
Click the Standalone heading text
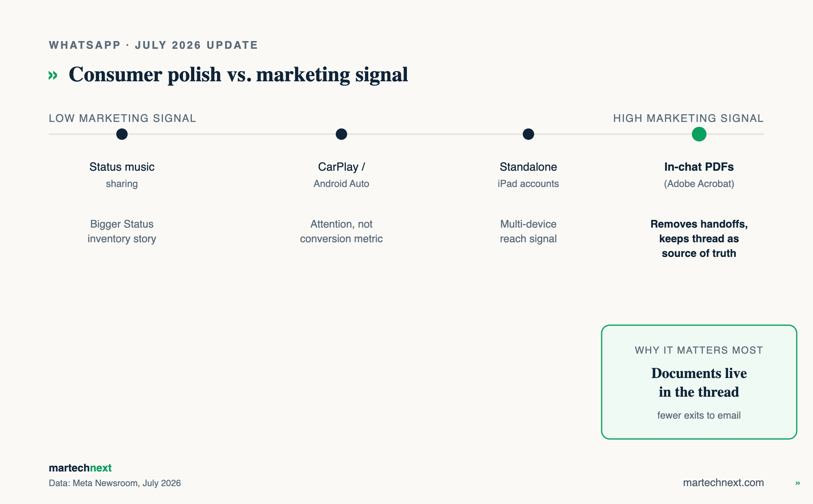[528, 167]
